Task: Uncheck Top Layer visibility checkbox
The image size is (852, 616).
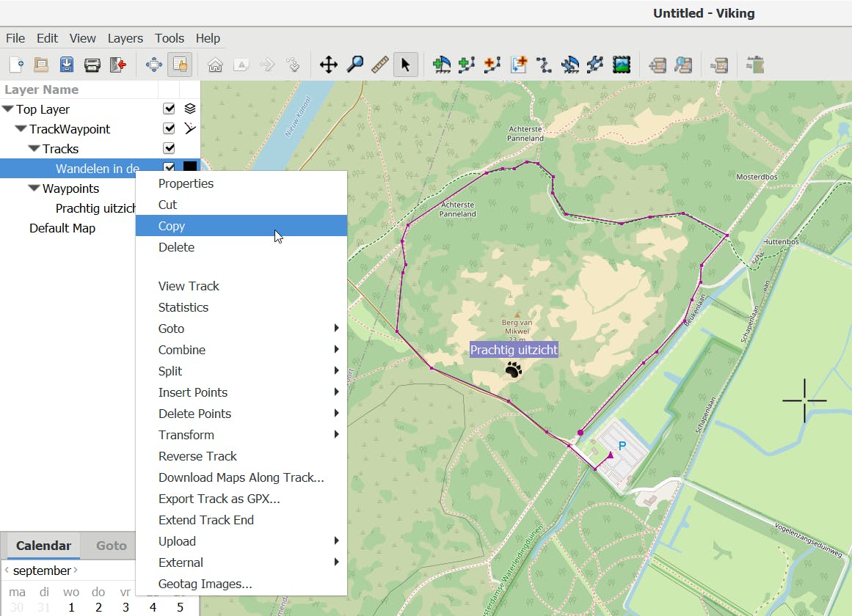Action: click(x=169, y=109)
